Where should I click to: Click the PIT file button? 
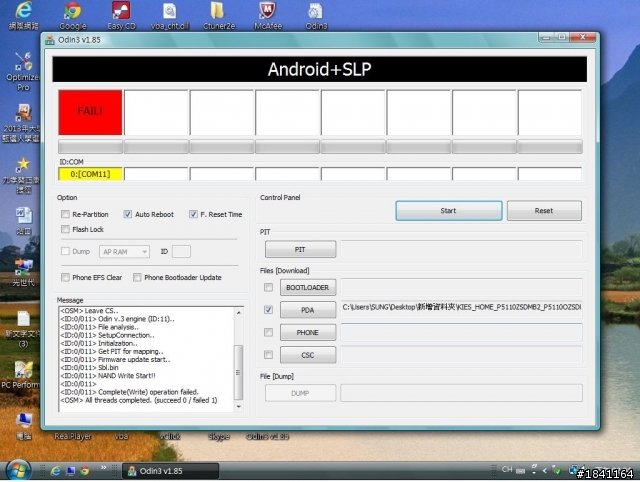[300, 249]
